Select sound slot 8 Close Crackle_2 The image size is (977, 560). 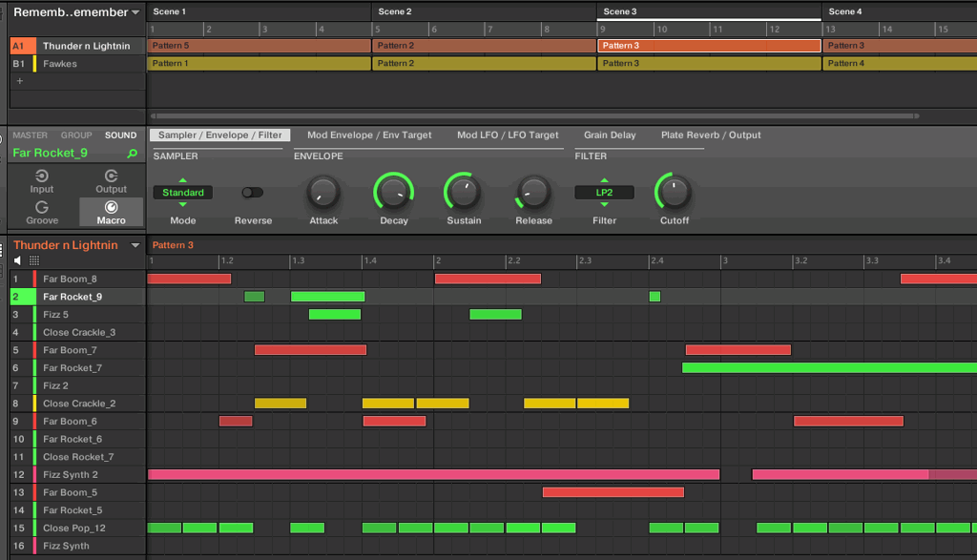(x=78, y=403)
